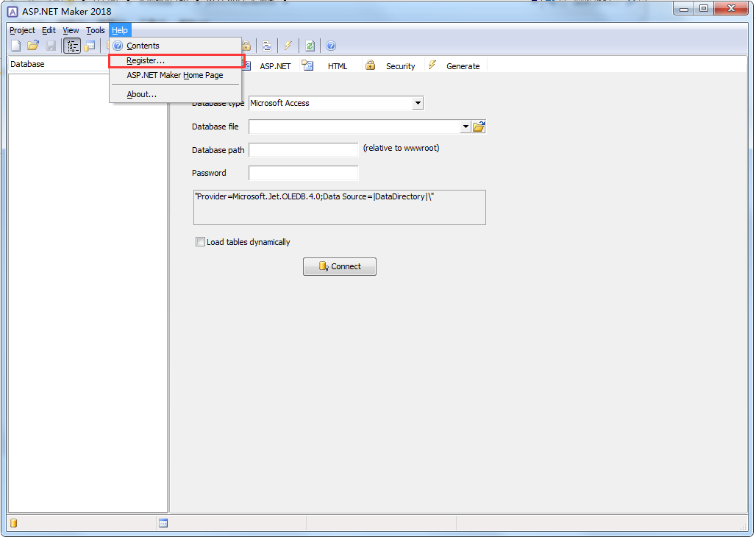Image resolution: width=756 pixels, height=537 pixels.
Task: Click the Database path input field
Action: [x=303, y=150]
